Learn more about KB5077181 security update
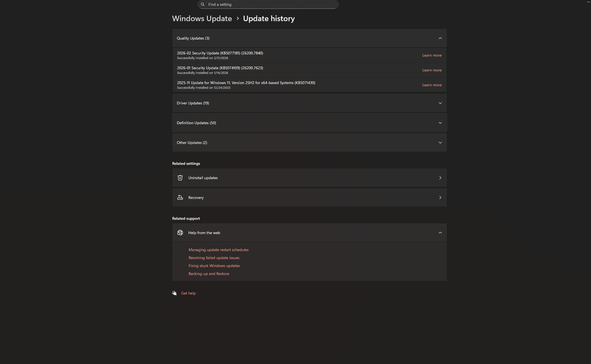The height and width of the screenshot is (364, 591). coord(432,55)
